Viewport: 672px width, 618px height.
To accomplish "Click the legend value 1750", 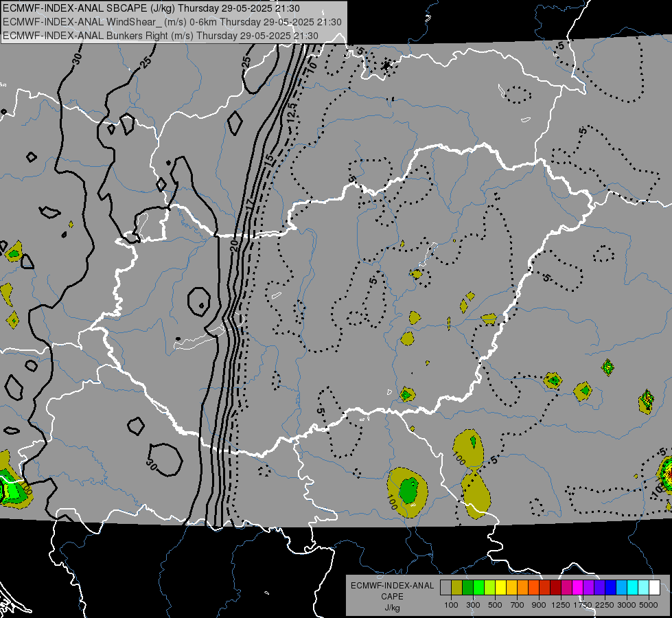I will click(x=583, y=605).
